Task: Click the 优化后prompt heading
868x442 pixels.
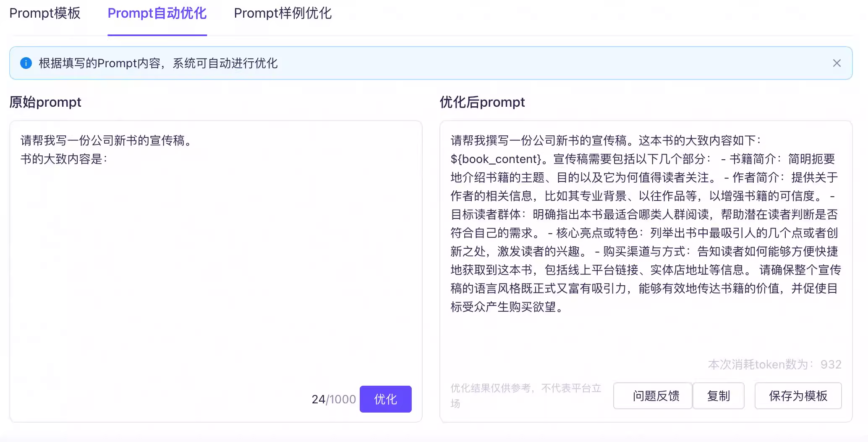Action: [x=482, y=102]
